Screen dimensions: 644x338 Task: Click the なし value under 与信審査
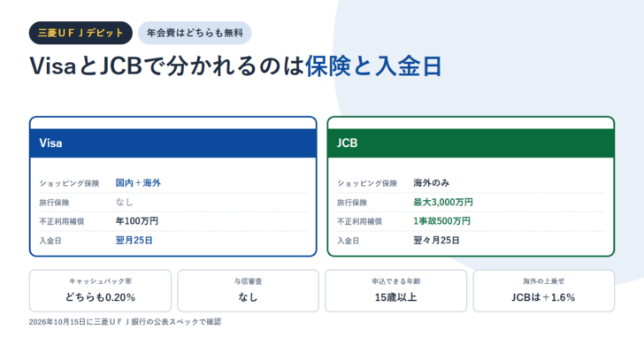pos(248,297)
